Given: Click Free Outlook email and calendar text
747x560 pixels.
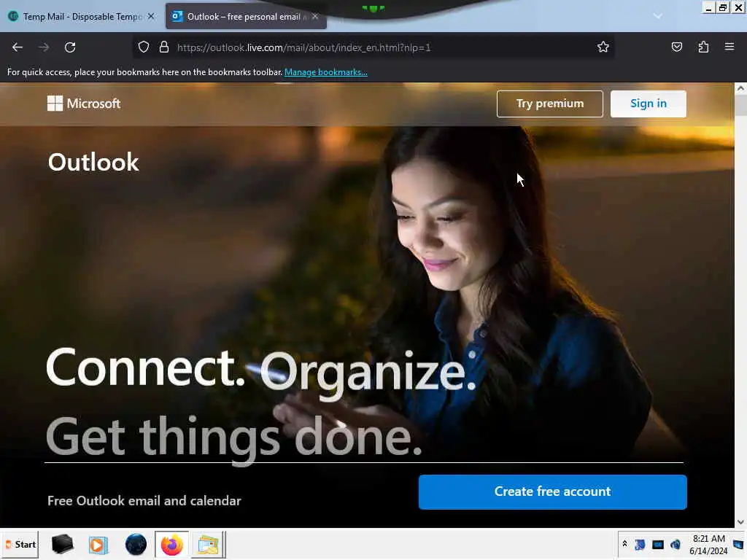Looking at the screenshot, I should 144,501.
